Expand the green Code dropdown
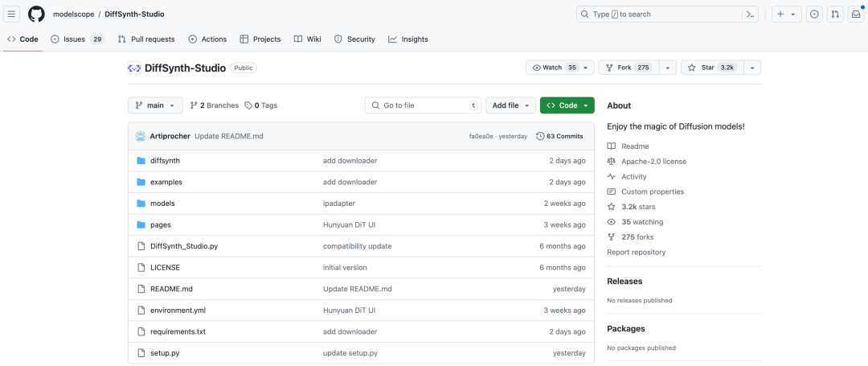868x366 pixels. coord(567,105)
